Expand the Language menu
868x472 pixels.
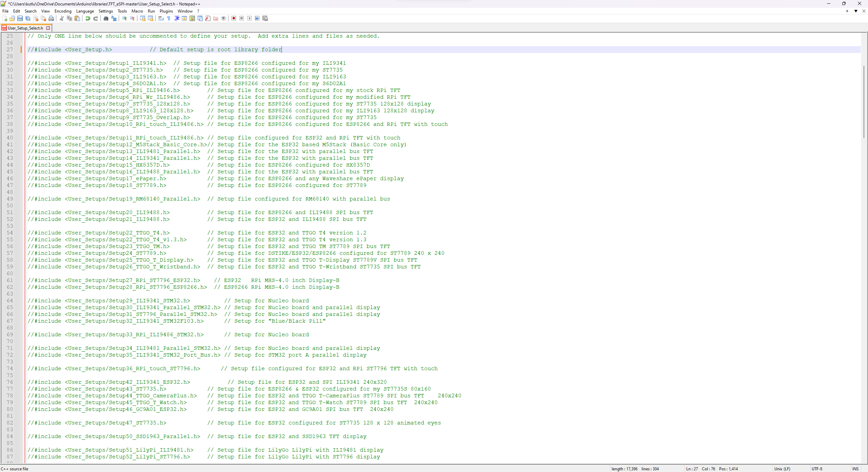click(x=85, y=11)
